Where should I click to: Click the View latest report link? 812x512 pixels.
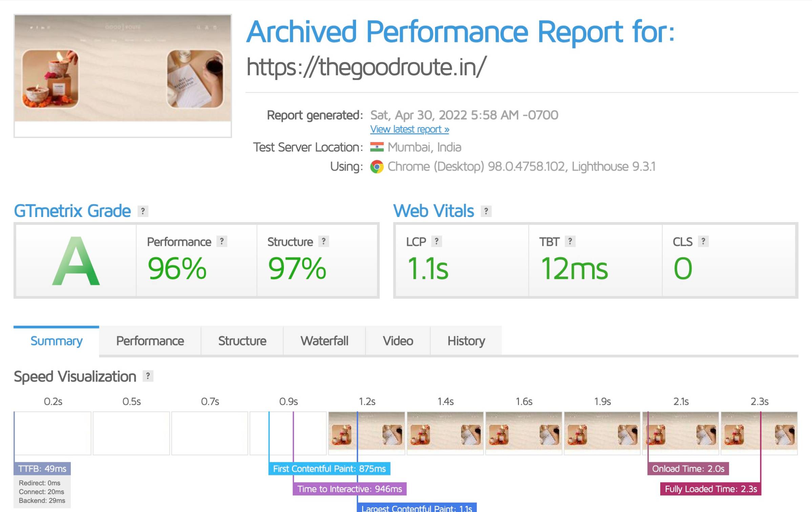tap(409, 129)
